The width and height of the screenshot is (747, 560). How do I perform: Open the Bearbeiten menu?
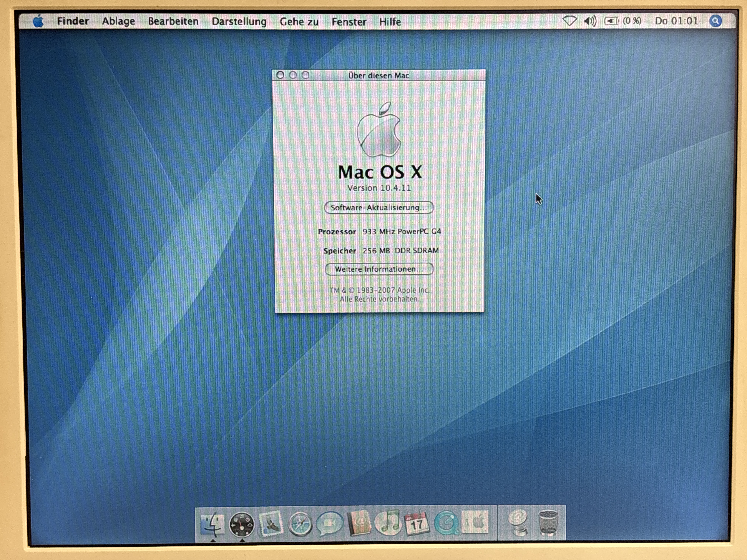tap(173, 21)
